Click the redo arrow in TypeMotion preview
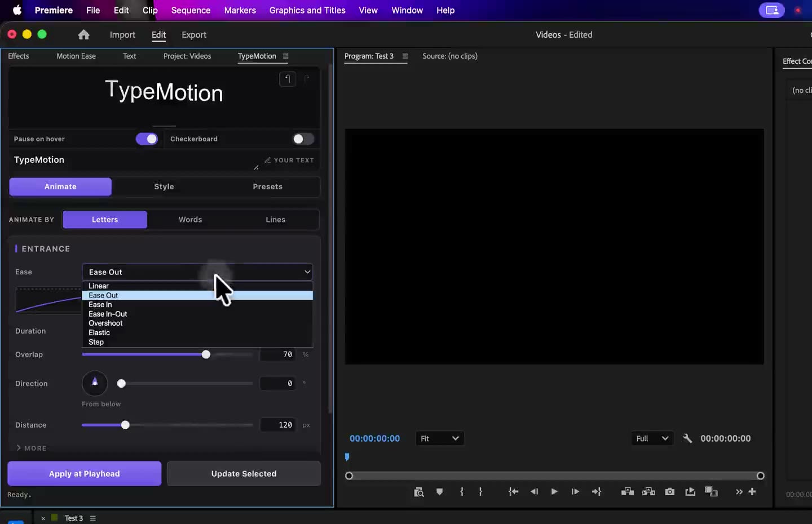The height and width of the screenshot is (524, 812). (307, 79)
